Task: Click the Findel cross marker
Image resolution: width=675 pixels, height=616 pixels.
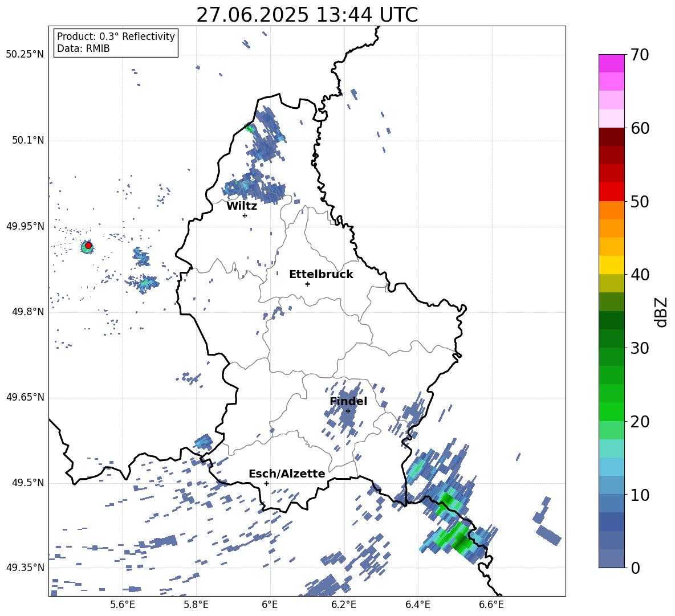Action: pyautogui.click(x=348, y=411)
